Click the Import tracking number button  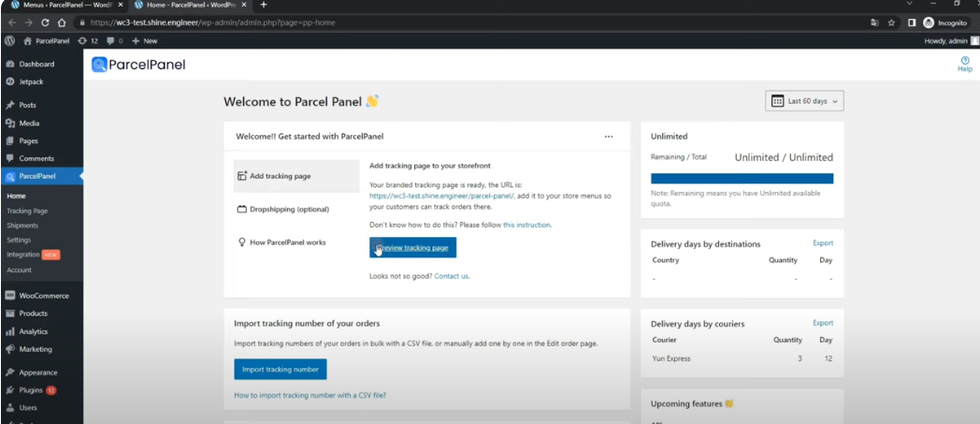[280, 369]
